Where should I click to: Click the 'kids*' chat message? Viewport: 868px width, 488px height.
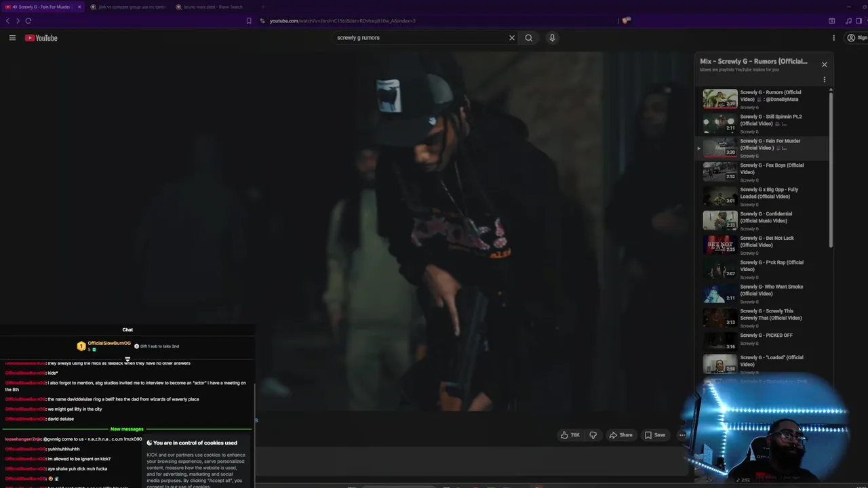tap(52, 373)
